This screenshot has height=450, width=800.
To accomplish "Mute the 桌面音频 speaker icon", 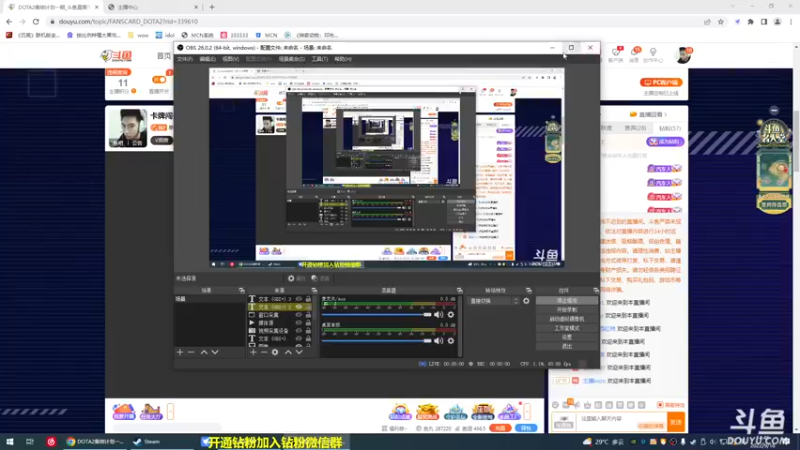I will [438, 341].
